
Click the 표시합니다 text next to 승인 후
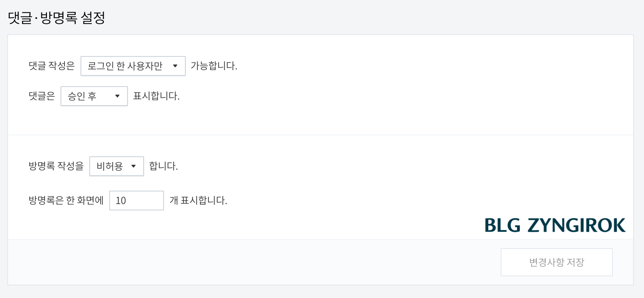[x=156, y=96]
